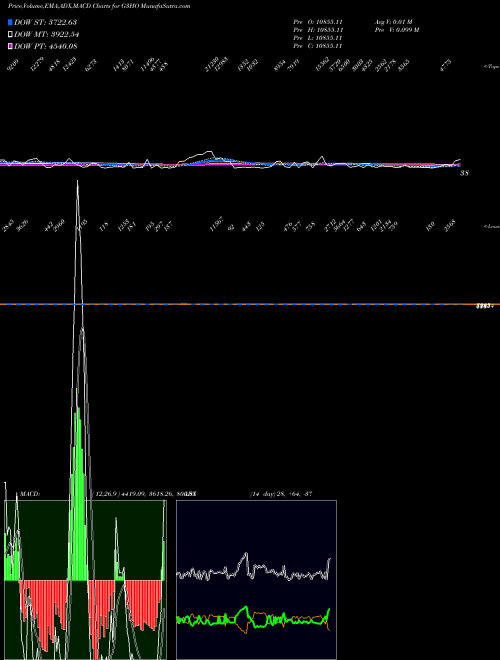Click the chart title mentioning MunafaSutra.com
Image resolution: width=500 pixels, height=660 pixels.
pyautogui.click(x=99, y=6)
